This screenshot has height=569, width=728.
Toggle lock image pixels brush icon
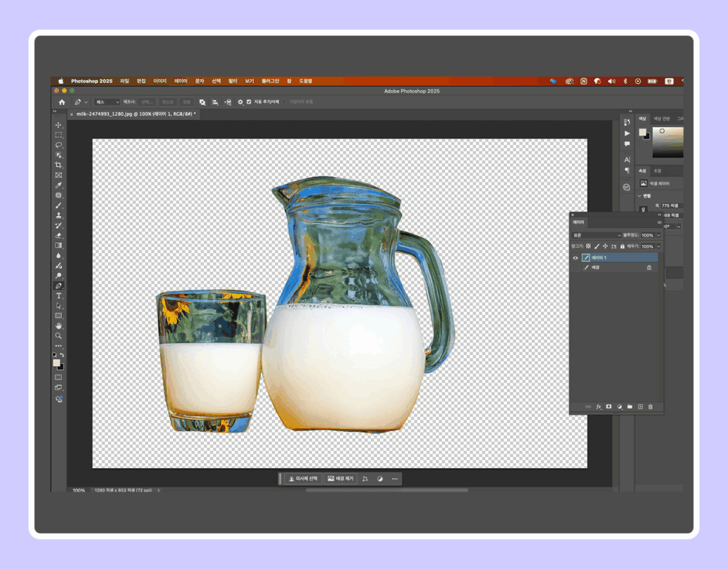click(x=596, y=246)
